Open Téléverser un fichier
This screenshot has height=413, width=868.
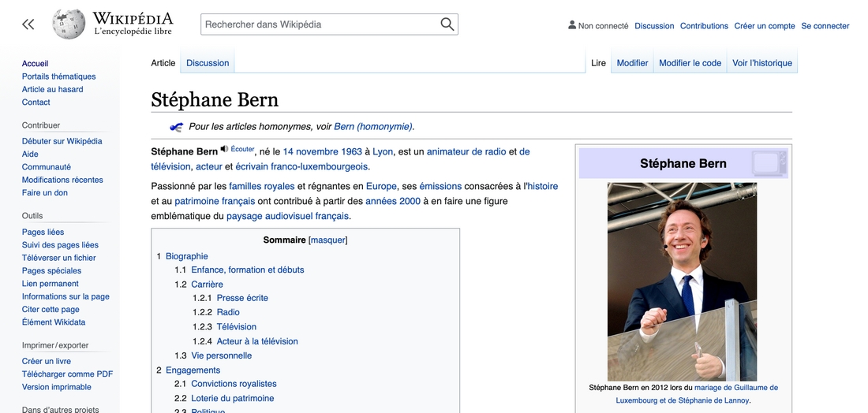tap(58, 258)
